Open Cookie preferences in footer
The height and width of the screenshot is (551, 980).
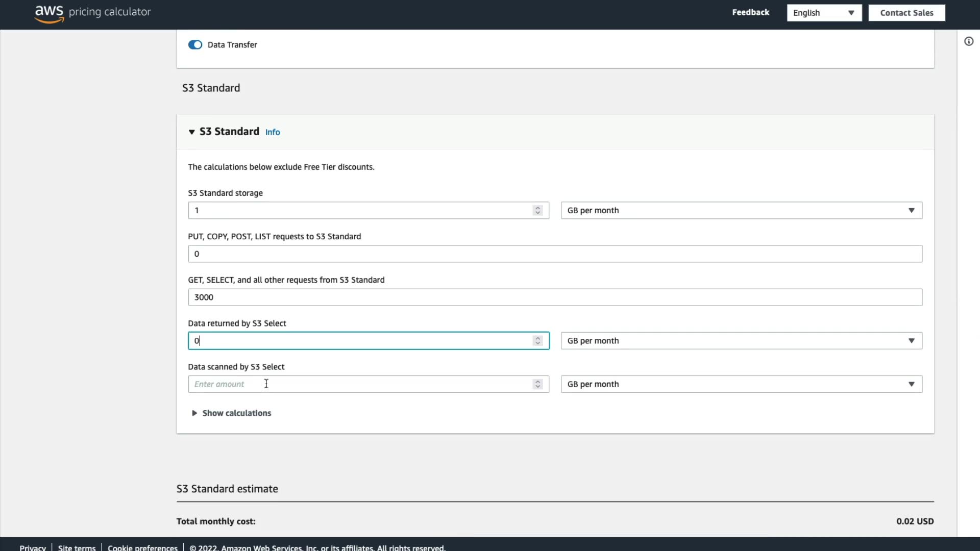click(142, 547)
